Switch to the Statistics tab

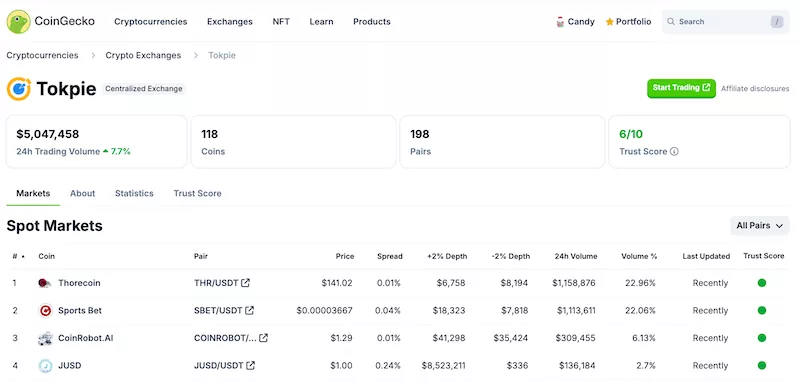134,194
